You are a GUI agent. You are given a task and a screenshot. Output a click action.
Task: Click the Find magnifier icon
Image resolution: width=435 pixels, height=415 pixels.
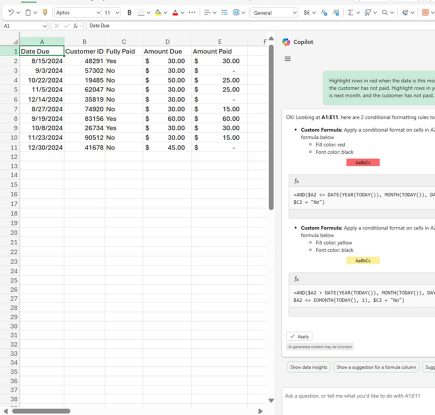click(385, 13)
